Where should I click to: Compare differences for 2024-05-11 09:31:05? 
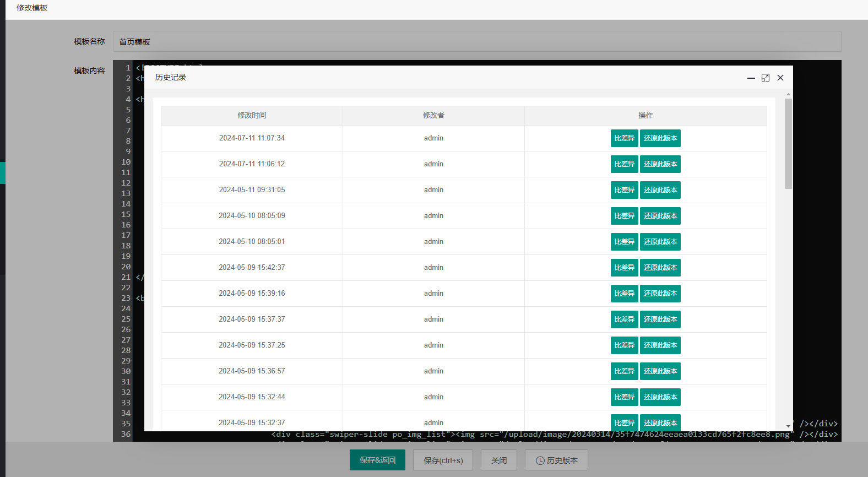tap(625, 190)
